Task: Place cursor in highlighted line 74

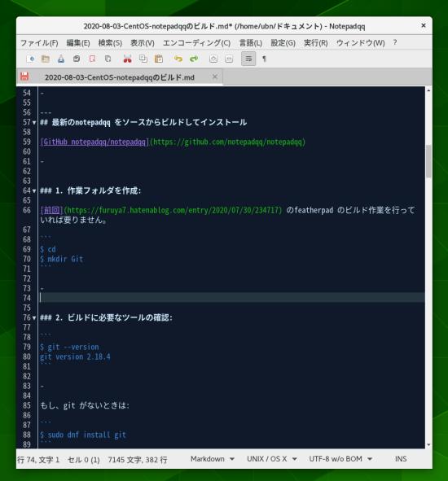Action: pyautogui.click(x=232, y=298)
